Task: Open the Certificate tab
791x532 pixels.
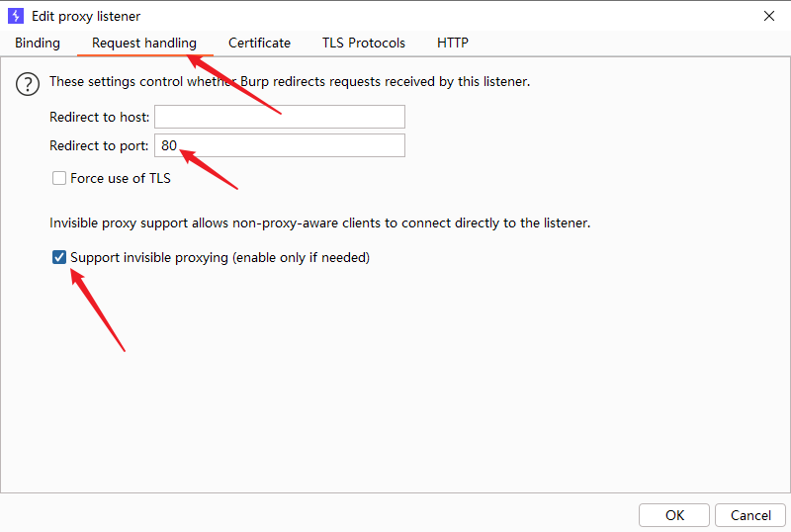Action: click(259, 43)
